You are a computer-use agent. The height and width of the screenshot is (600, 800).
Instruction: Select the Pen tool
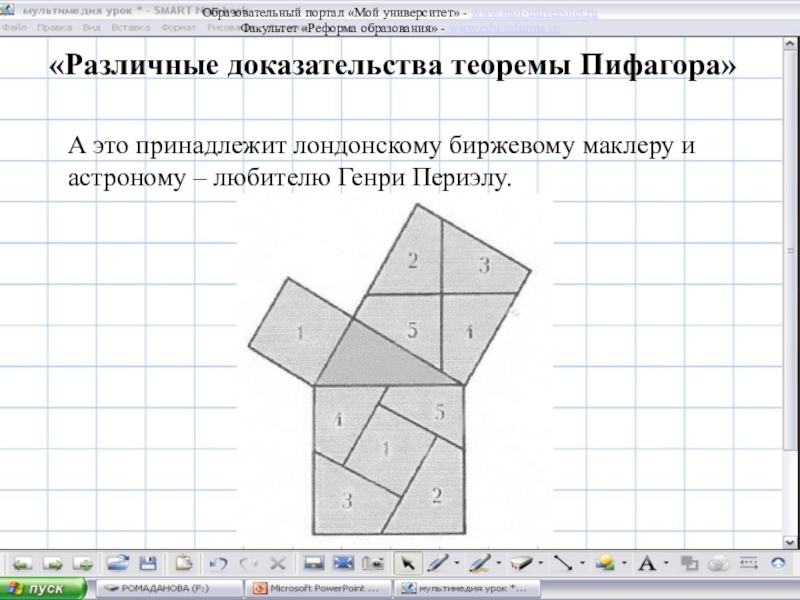tap(438, 563)
